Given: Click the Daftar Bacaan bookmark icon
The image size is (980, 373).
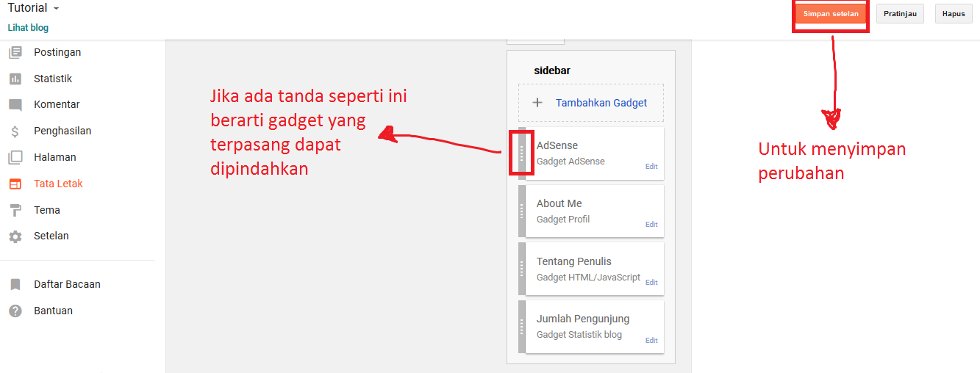Looking at the screenshot, I should pyautogui.click(x=15, y=284).
